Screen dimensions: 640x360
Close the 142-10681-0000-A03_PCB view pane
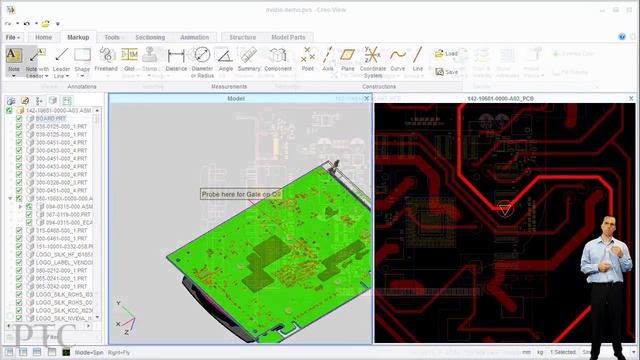(631, 98)
